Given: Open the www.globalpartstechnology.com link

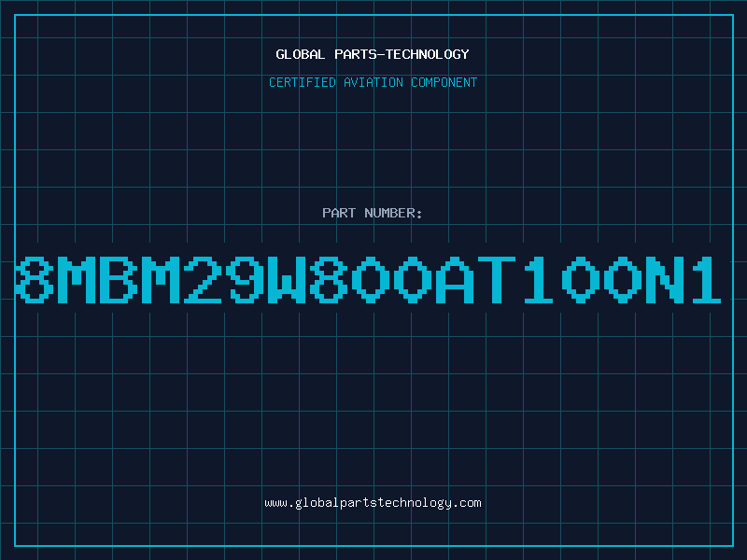Looking at the screenshot, I should coord(373,503).
